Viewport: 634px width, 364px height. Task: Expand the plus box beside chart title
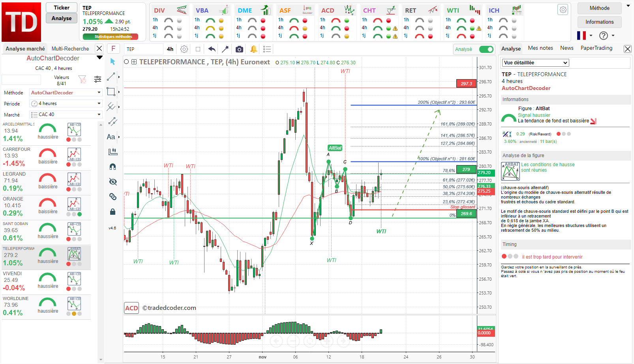[x=134, y=62]
